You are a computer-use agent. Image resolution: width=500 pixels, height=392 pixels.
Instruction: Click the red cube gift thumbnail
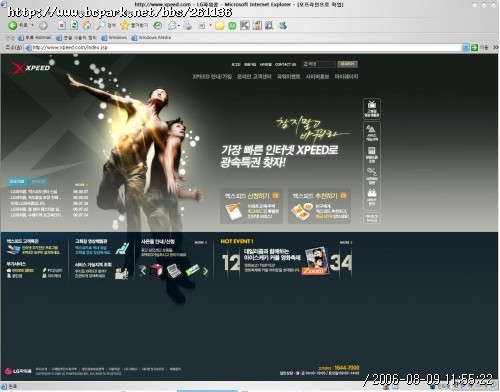[156, 270]
